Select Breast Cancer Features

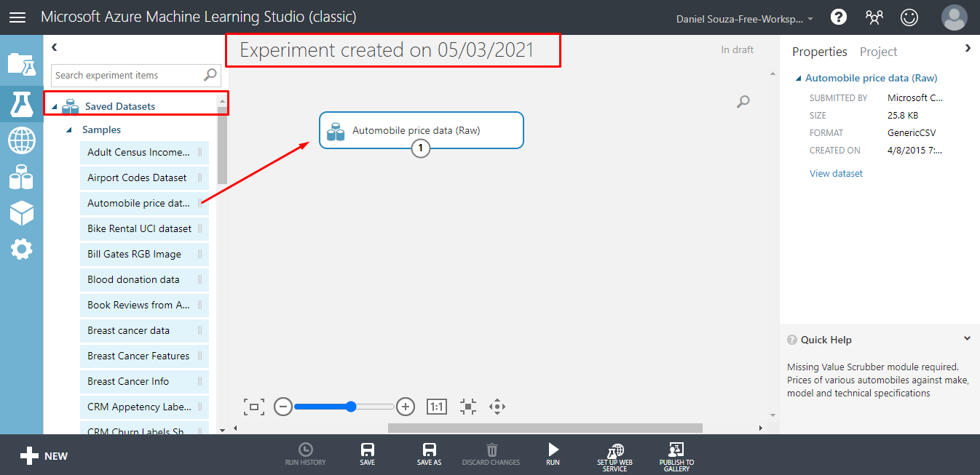144,356
